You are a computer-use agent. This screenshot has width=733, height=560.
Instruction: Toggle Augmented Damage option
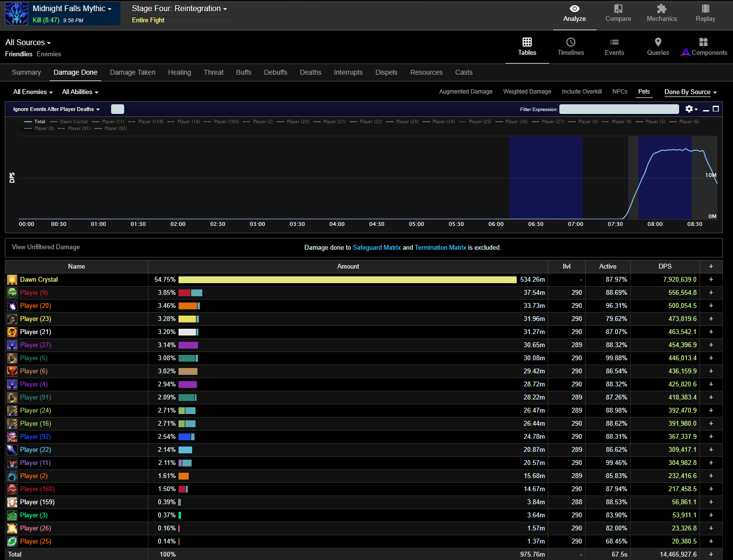(x=466, y=92)
